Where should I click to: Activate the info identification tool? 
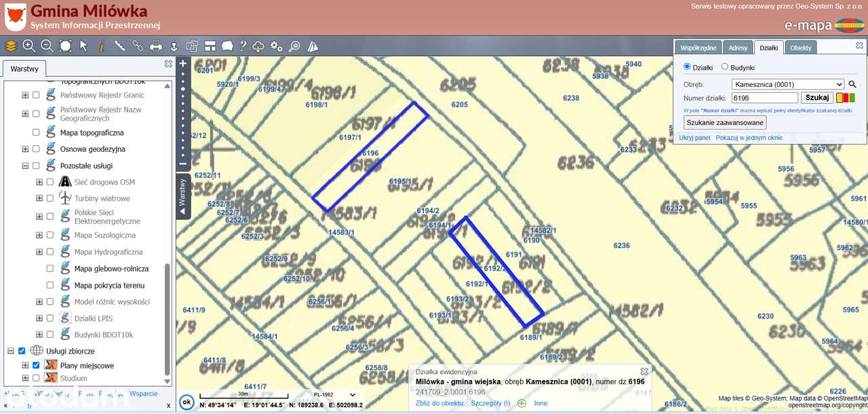point(102,46)
